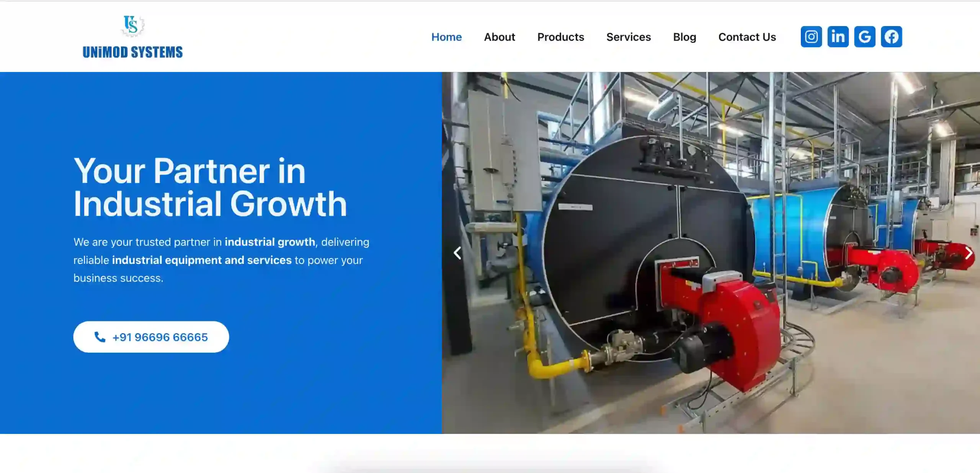Open the Services menu
This screenshot has height=473, width=980.
click(628, 37)
